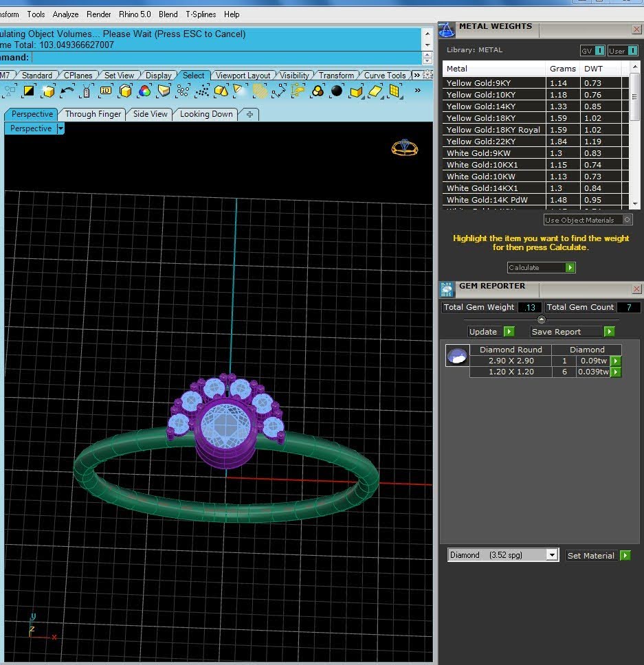Expand the Perspective viewport menu arrow
This screenshot has width=644, height=665.
tap(60, 128)
